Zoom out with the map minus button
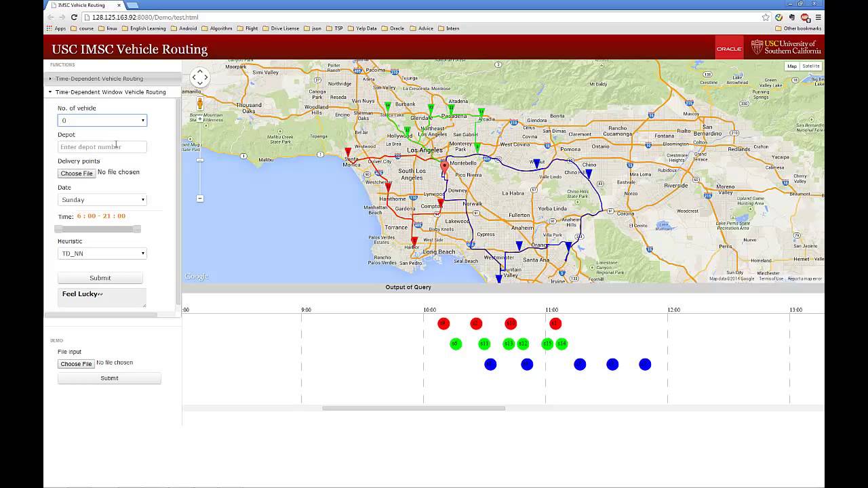The width and height of the screenshot is (868, 488). (x=200, y=199)
